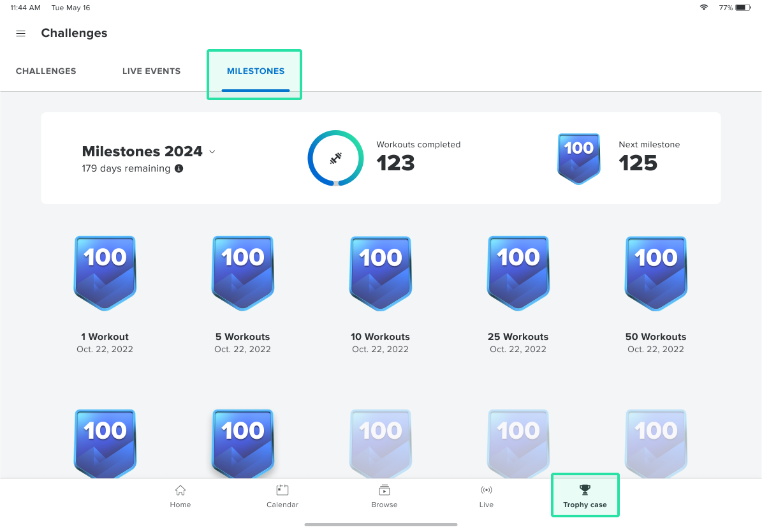Open the hamburger navigation menu
Screen dimensions: 762x532
pyautogui.click(x=20, y=33)
